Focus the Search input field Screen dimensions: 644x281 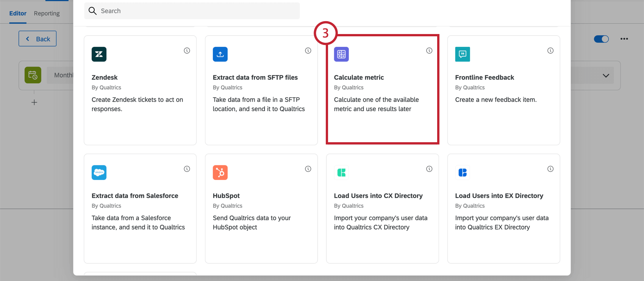(192, 11)
